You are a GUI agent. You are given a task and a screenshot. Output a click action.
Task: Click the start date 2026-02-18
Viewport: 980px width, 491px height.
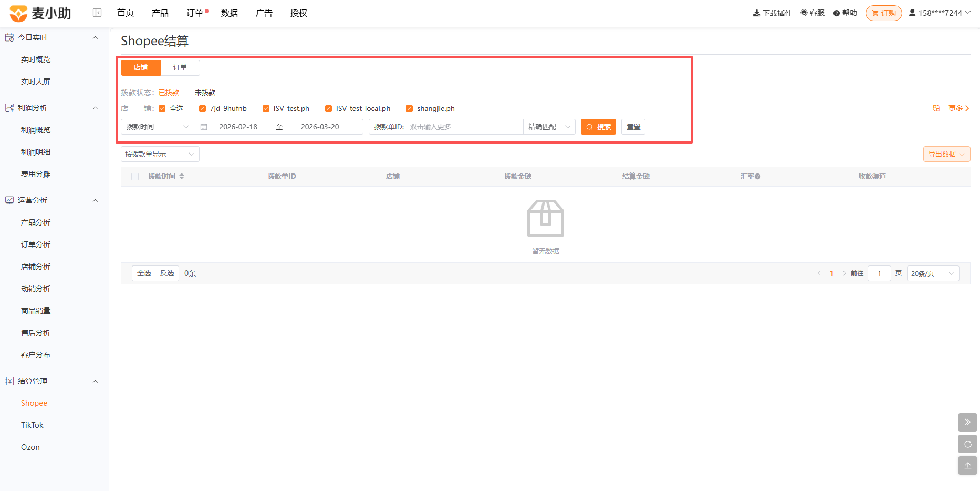[x=238, y=127]
